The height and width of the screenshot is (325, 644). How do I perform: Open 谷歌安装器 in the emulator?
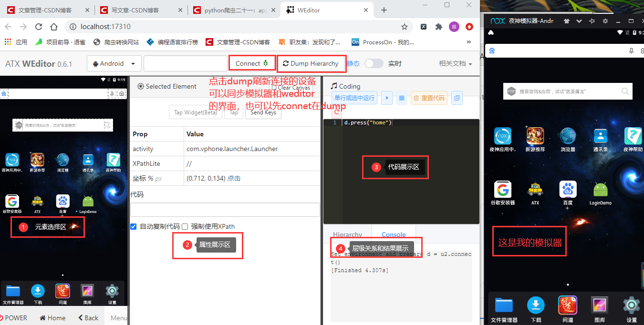pyautogui.click(x=503, y=189)
